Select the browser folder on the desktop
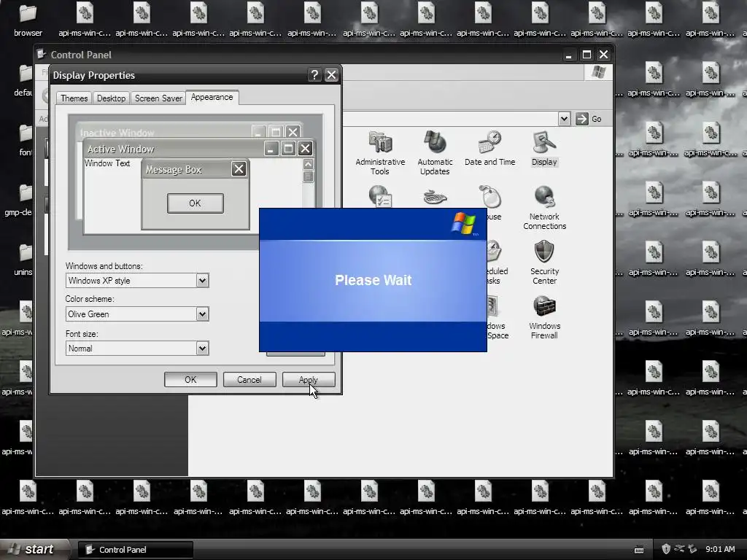Image resolution: width=747 pixels, height=560 pixels. 28,20
